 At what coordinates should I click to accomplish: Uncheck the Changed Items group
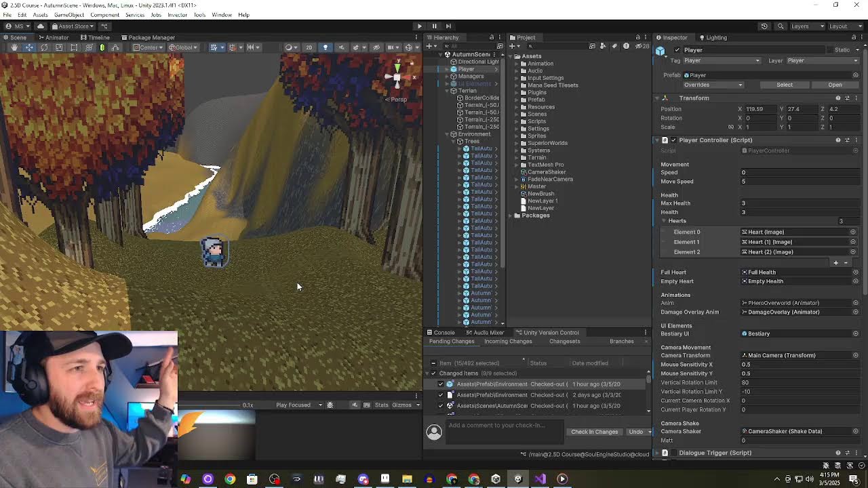point(433,373)
